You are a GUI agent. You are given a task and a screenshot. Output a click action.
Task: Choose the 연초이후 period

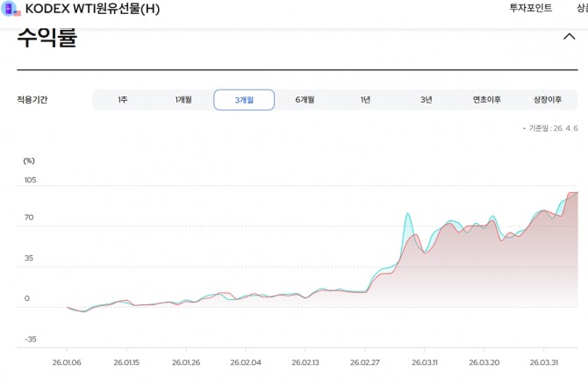coord(486,100)
